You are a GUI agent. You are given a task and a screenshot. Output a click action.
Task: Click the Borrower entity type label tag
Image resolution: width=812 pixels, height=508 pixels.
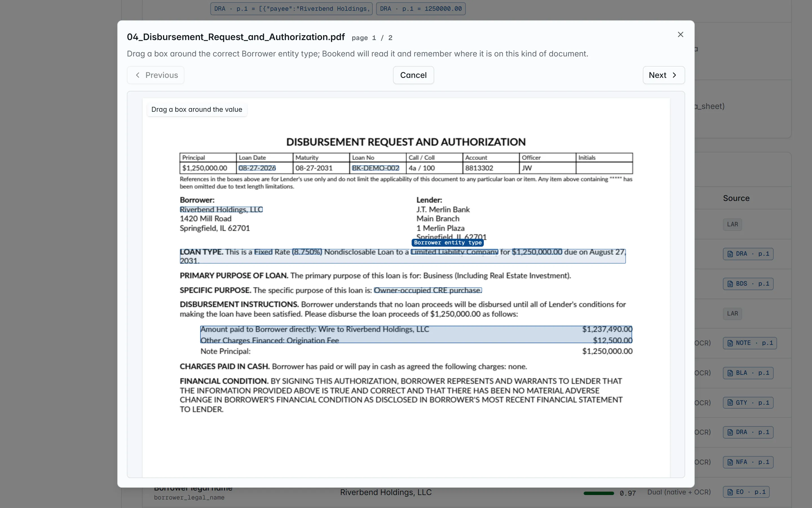pos(447,243)
